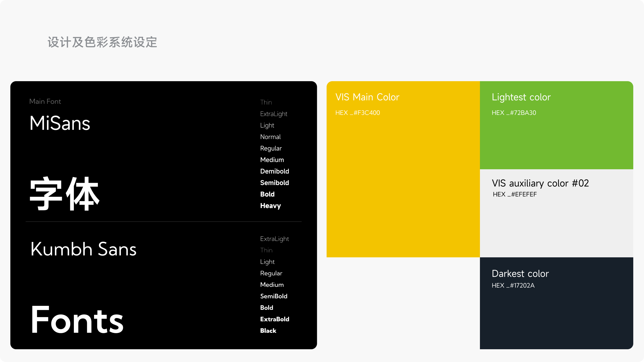Click the HEX _#72BA30 label

514,113
